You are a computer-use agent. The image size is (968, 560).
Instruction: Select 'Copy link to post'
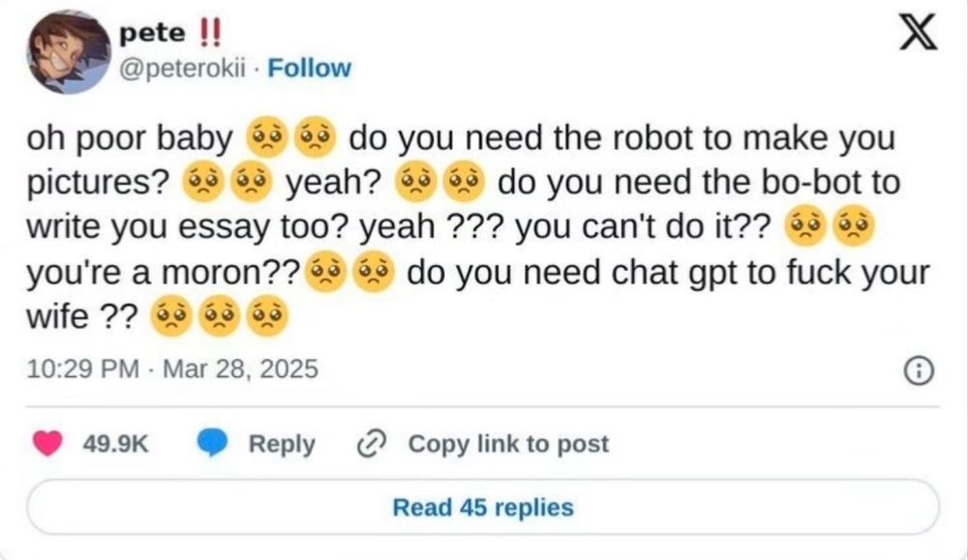pyautogui.click(x=508, y=443)
